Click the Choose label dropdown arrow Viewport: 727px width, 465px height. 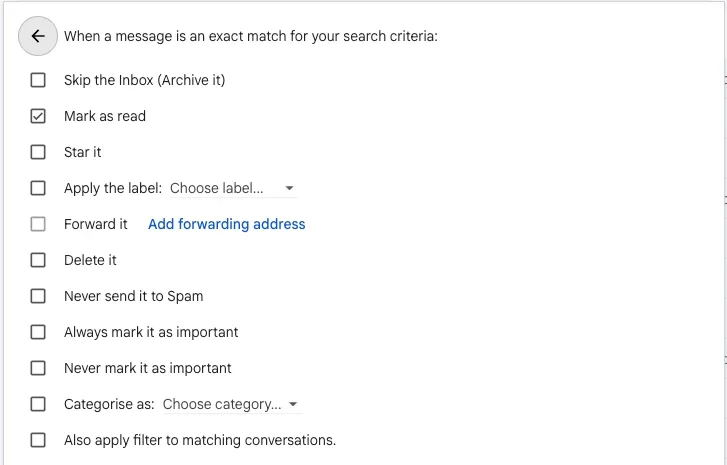(289, 188)
